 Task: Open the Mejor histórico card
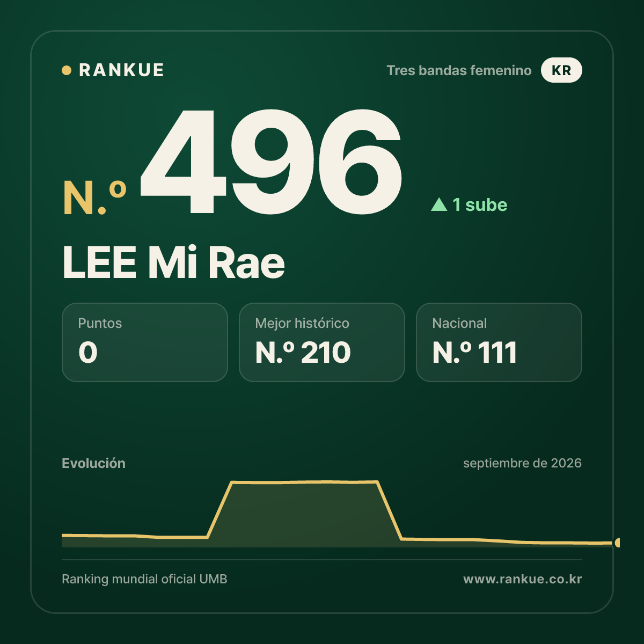[322, 342]
